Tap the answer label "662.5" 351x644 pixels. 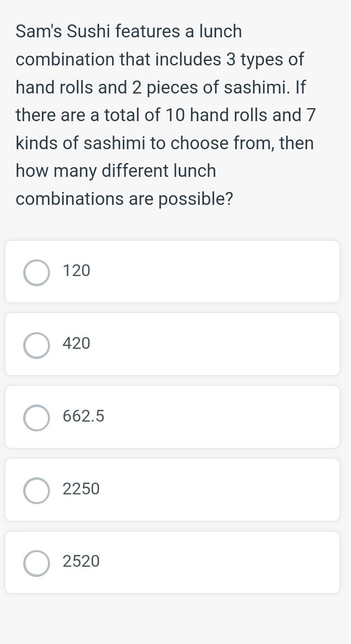[x=83, y=416]
